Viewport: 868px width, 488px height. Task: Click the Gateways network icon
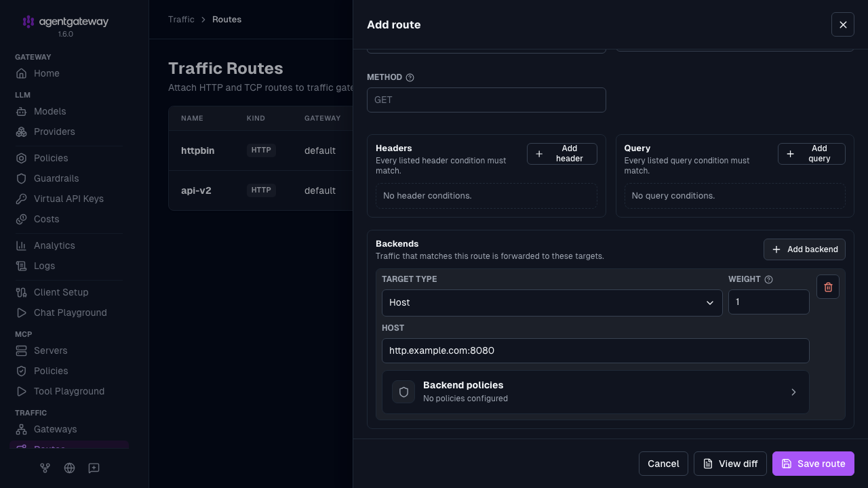[22, 429]
